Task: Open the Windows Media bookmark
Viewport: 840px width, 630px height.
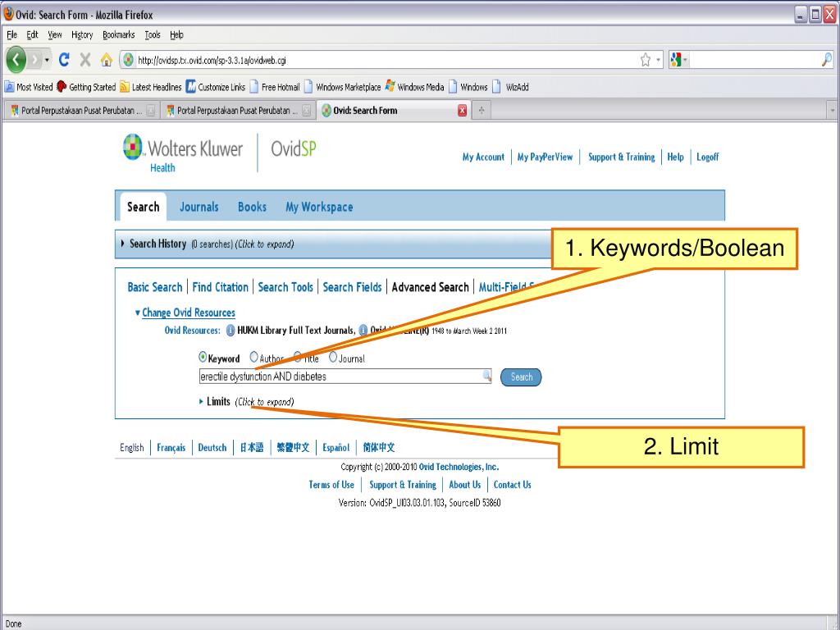Action: point(414,87)
